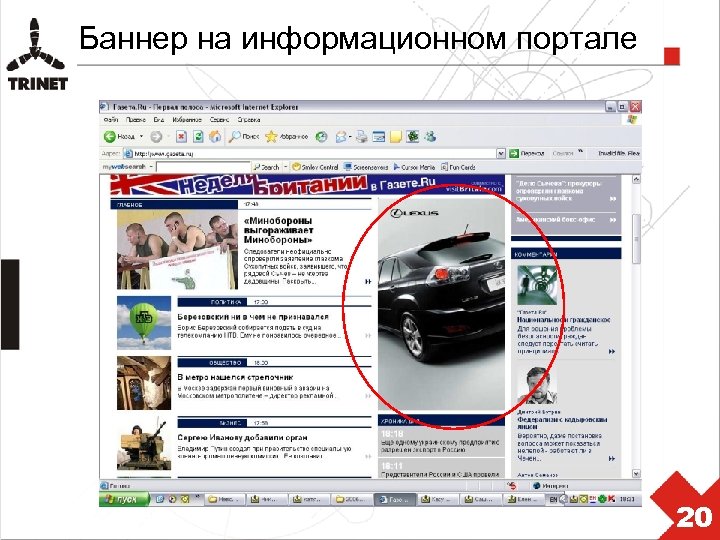Open the Back history dropdown arrow
This screenshot has width=720, height=540.
[x=141, y=136]
